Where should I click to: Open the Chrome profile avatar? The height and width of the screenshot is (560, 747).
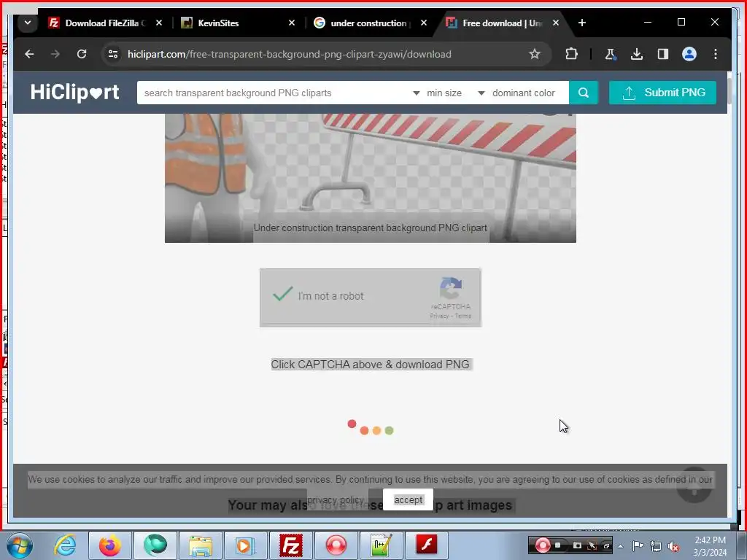pyautogui.click(x=689, y=54)
